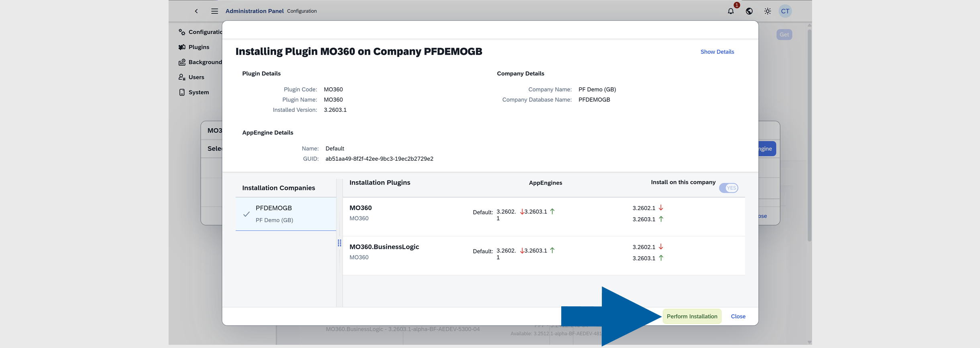Click Show Details link
Image resolution: width=980 pixels, height=348 pixels.
[717, 52]
